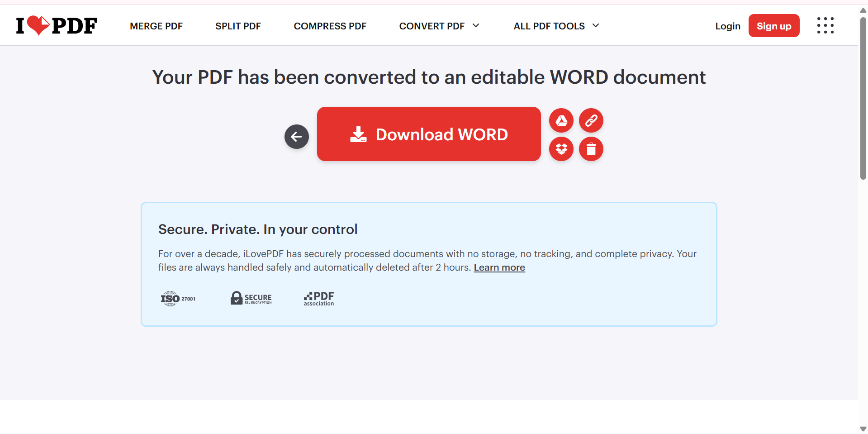Open Merge PDF from the navigation
Viewport: 868px width, 434px height.
coord(156,26)
